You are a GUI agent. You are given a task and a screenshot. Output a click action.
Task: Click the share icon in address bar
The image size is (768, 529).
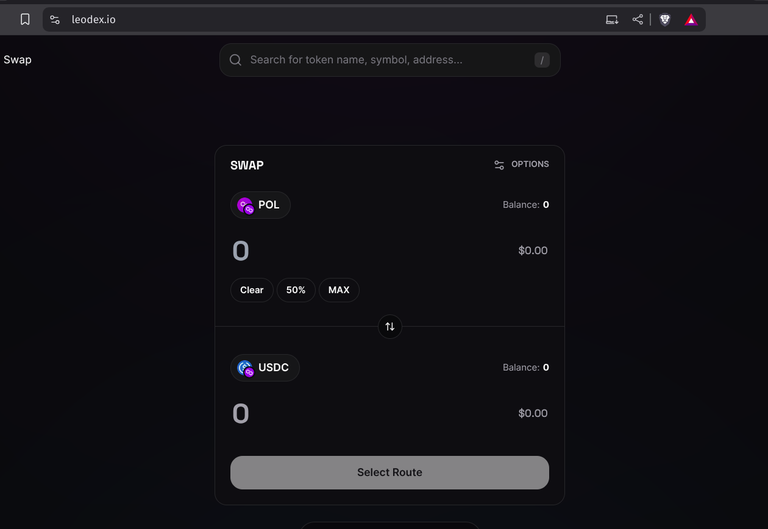point(637,20)
